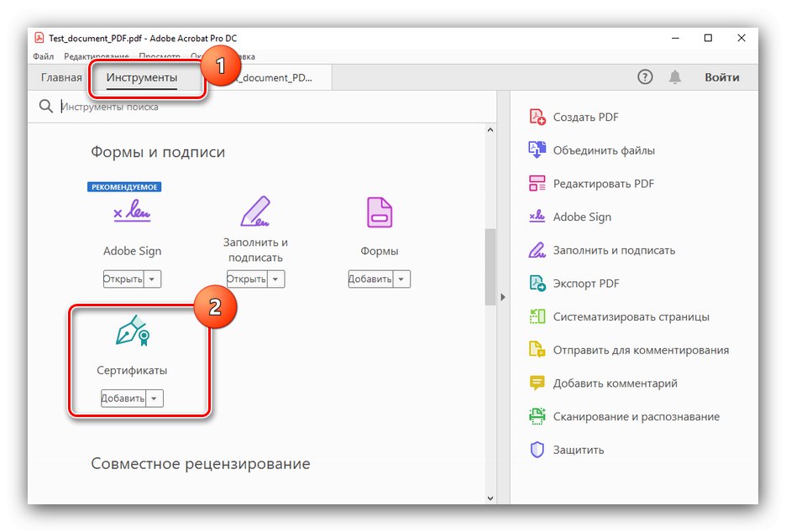Click the Систематизировать страницы label
786x532 pixels.
point(631,316)
